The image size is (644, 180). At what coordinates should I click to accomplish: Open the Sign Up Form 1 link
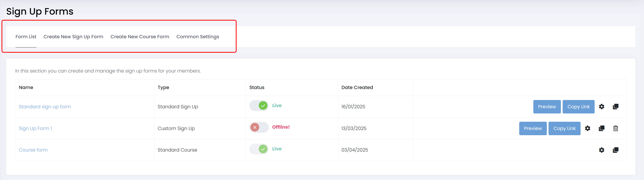tap(35, 128)
